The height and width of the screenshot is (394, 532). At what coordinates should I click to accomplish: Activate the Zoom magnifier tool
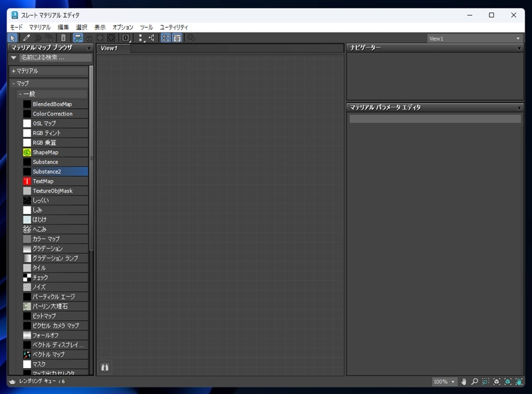475,382
